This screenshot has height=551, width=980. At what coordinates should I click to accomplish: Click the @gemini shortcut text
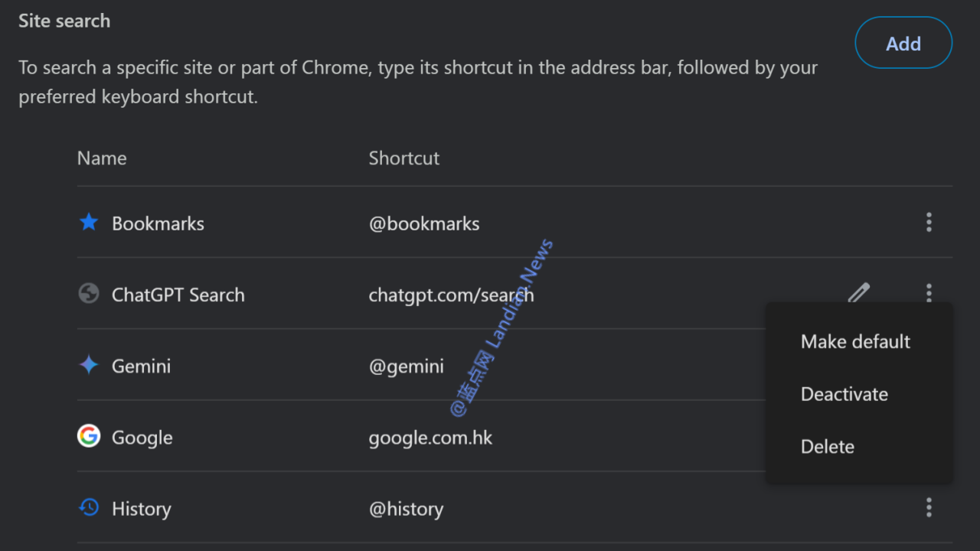click(x=406, y=366)
